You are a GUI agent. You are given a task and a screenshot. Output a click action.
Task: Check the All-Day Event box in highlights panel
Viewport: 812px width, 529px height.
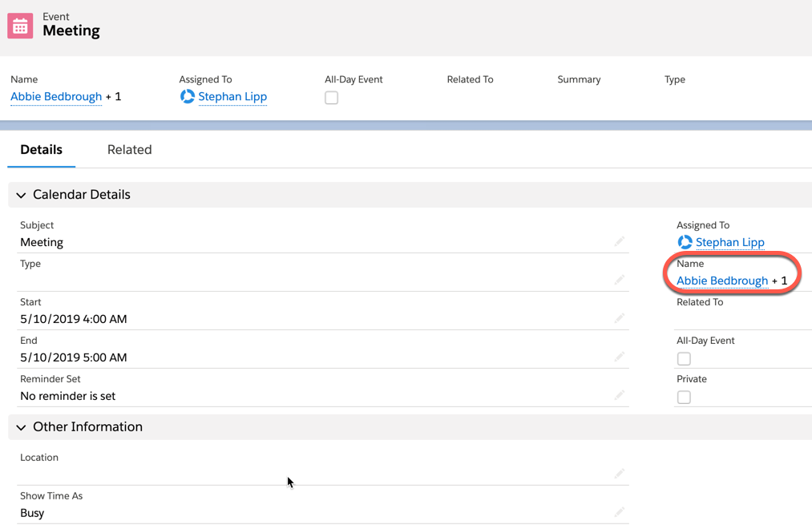(x=331, y=97)
